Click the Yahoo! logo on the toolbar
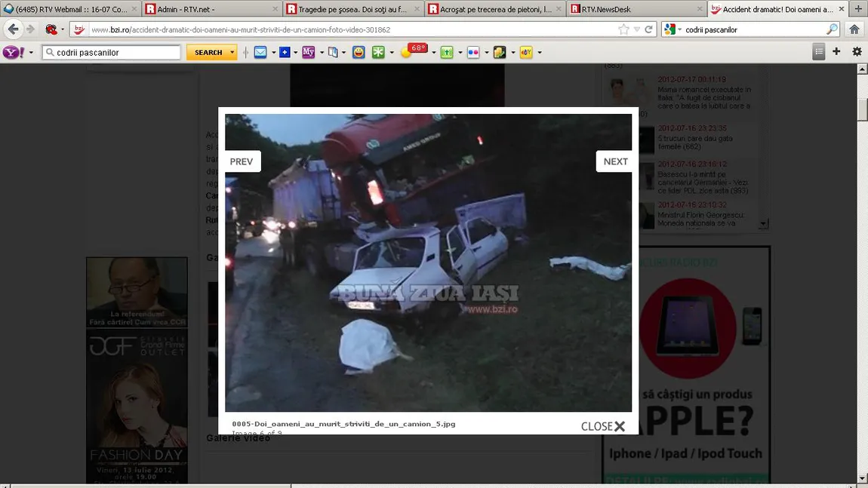 (x=14, y=52)
